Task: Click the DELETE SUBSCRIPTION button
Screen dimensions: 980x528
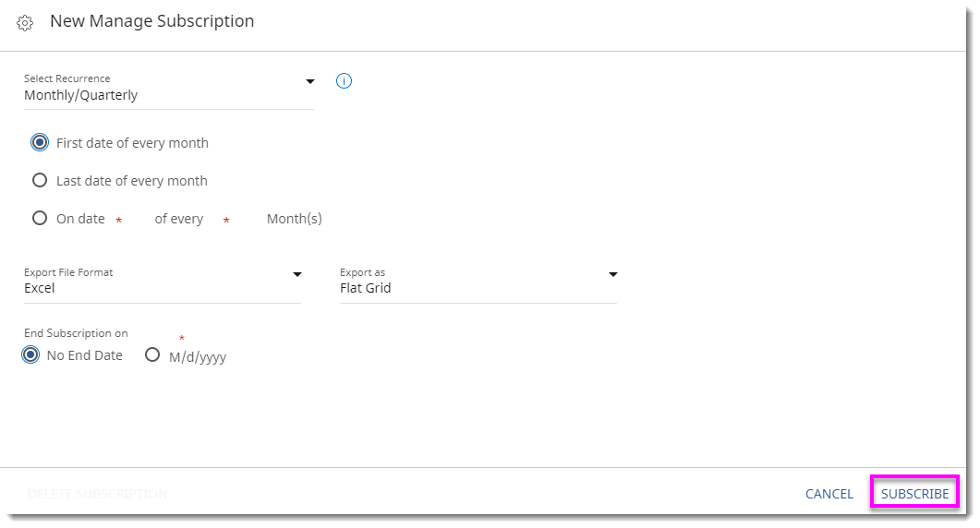Action: coord(98,494)
